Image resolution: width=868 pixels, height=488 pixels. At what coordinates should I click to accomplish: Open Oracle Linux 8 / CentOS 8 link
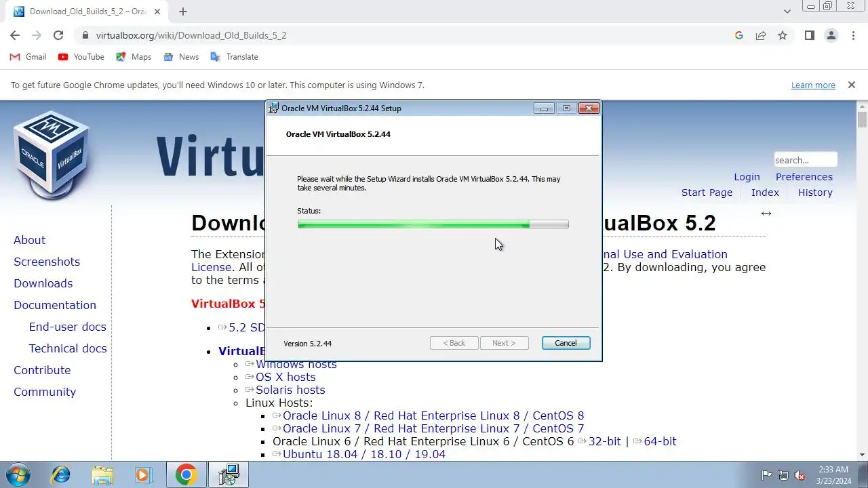pos(433,415)
